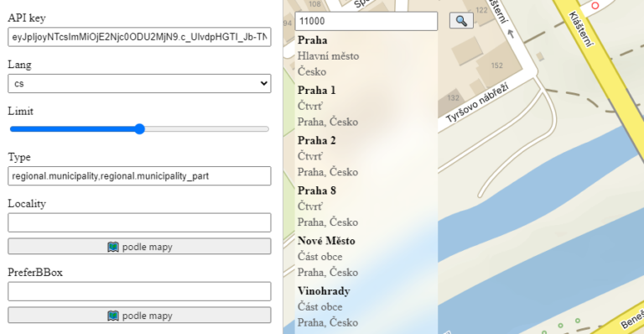The width and height of the screenshot is (644, 334).
Task: Open the Lang dropdown showing cs
Action: click(139, 83)
